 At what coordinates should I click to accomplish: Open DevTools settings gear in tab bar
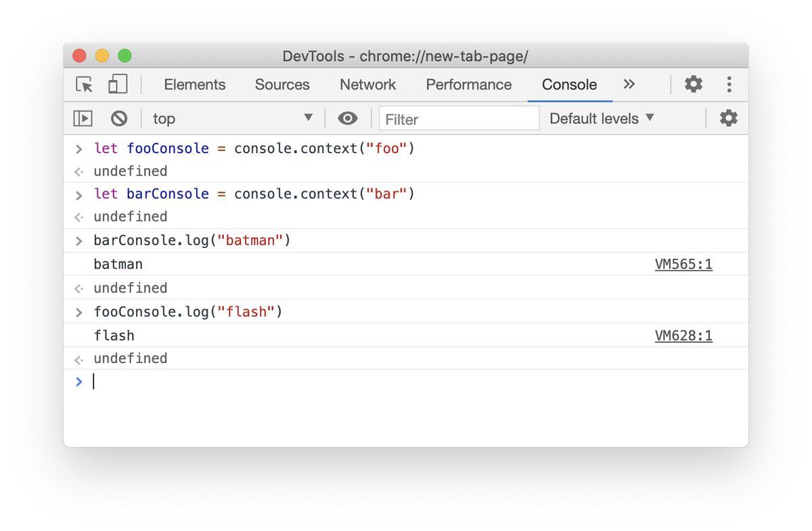[694, 85]
